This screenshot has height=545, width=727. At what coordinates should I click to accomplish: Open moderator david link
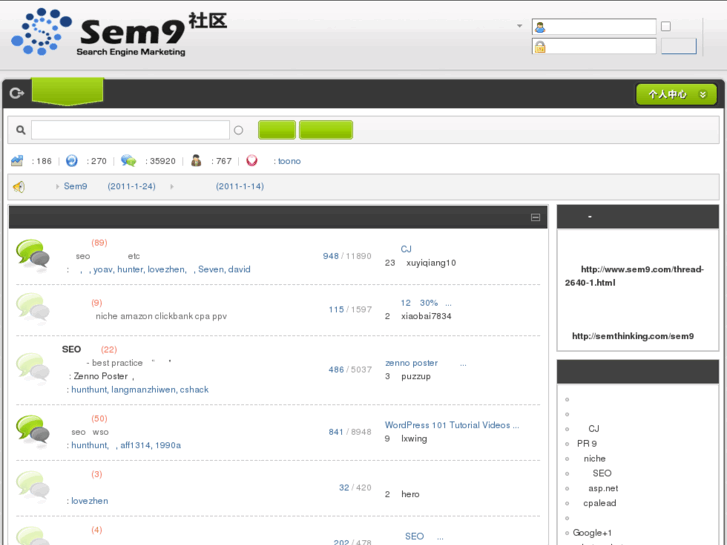coord(239,269)
